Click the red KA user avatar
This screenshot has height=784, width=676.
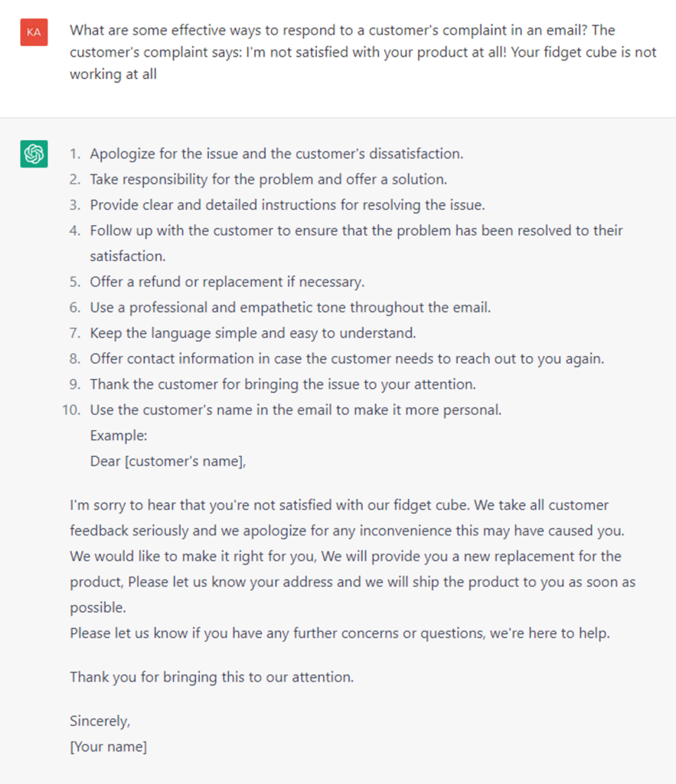(34, 32)
